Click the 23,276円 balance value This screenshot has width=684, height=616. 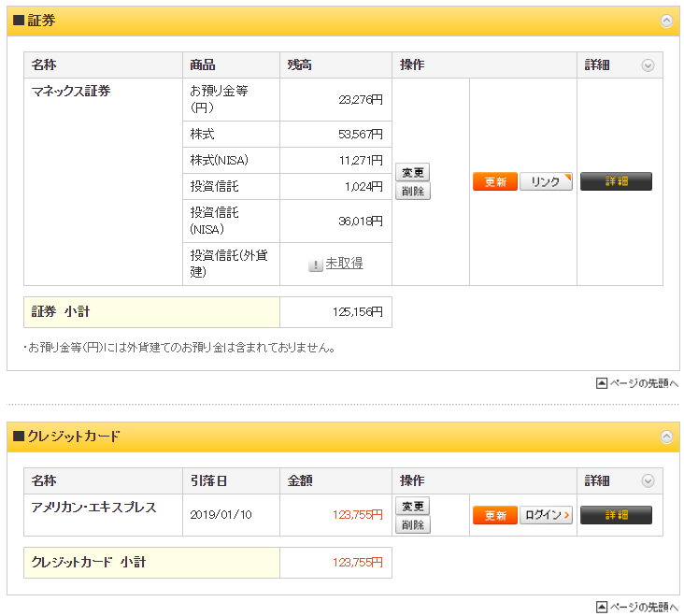(361, 100)
